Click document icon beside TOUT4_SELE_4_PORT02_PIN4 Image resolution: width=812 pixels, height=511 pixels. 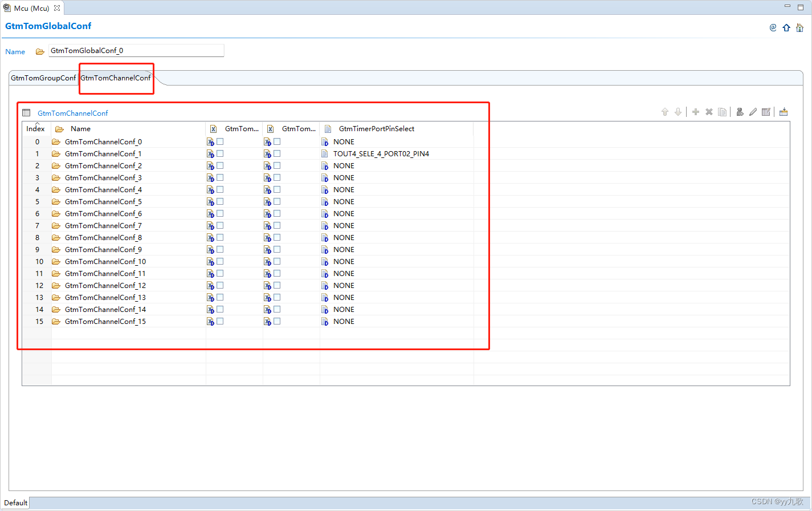(x=325, y=153)
